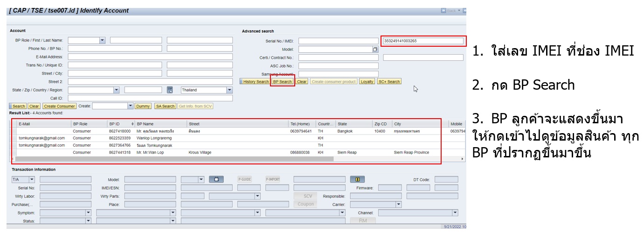
Task: Expand the State dropdown
Action: click(117, 90)
